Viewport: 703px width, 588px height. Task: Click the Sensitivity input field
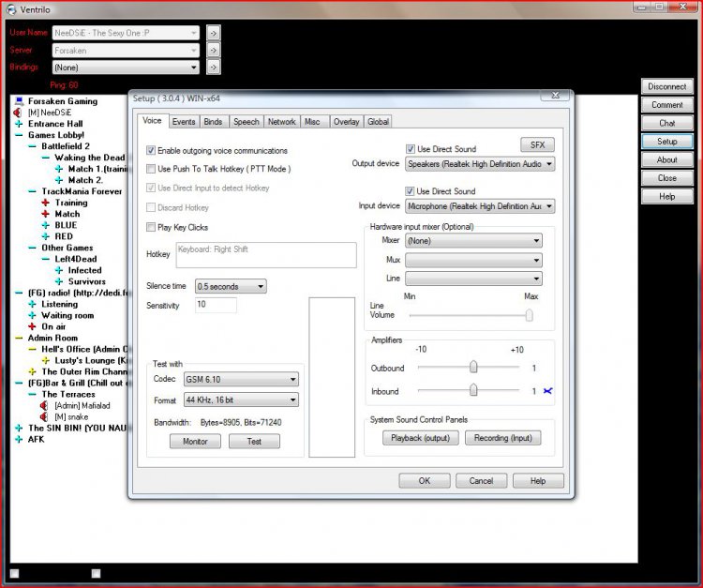[x=216, y=305]
